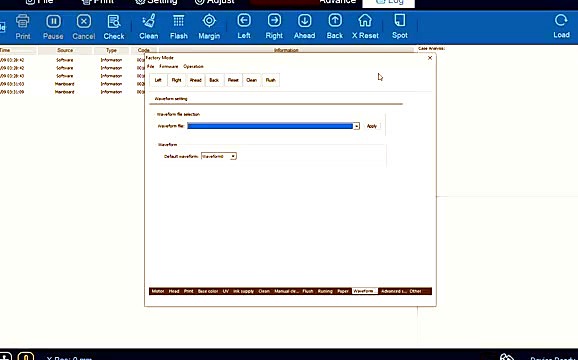The image size is (578, 360).
Task: Open the Paper tab
Action: pos(343,291)
